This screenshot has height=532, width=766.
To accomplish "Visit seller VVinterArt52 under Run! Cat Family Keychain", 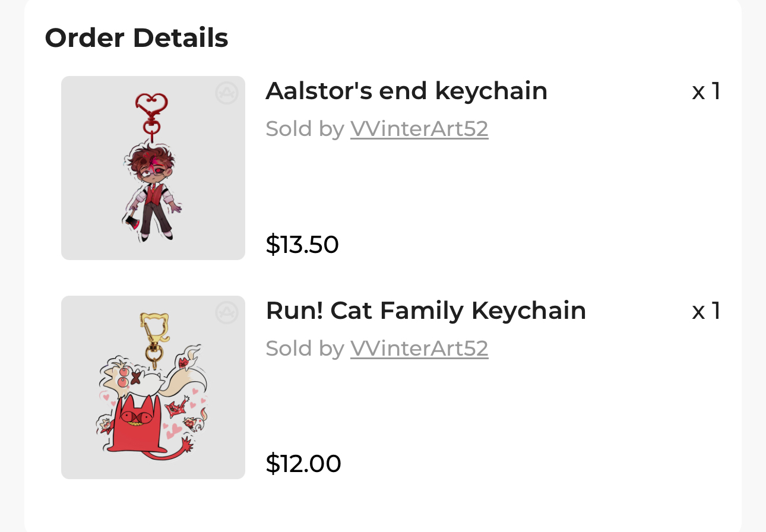I will click(x=419, y=348).
